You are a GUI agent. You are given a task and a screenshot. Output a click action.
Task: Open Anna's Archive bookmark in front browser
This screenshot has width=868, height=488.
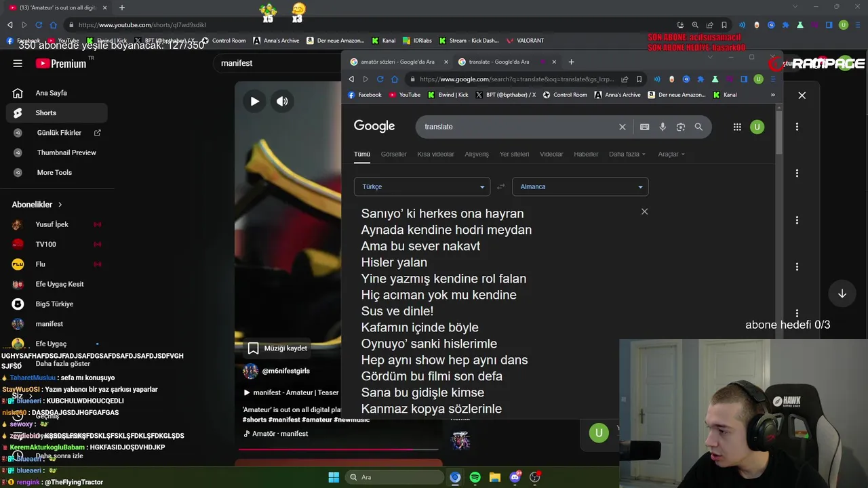click(617, 95)
